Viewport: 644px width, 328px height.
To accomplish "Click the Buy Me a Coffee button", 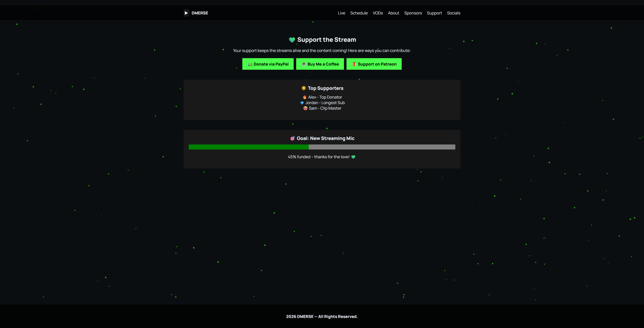I will point(320,64).
